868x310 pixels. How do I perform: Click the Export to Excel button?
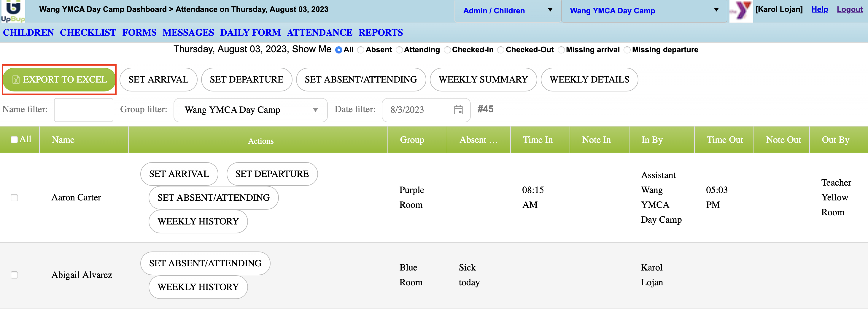(59, 80)
